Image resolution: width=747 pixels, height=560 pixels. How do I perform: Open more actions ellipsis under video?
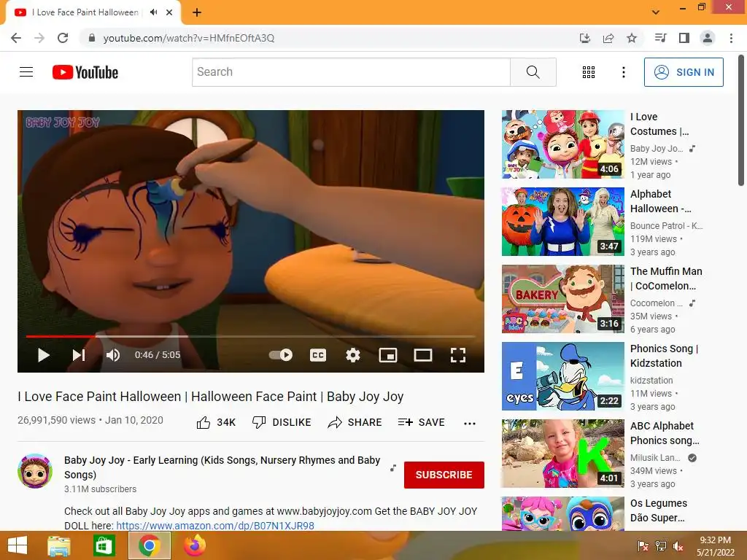click(470, 424)
